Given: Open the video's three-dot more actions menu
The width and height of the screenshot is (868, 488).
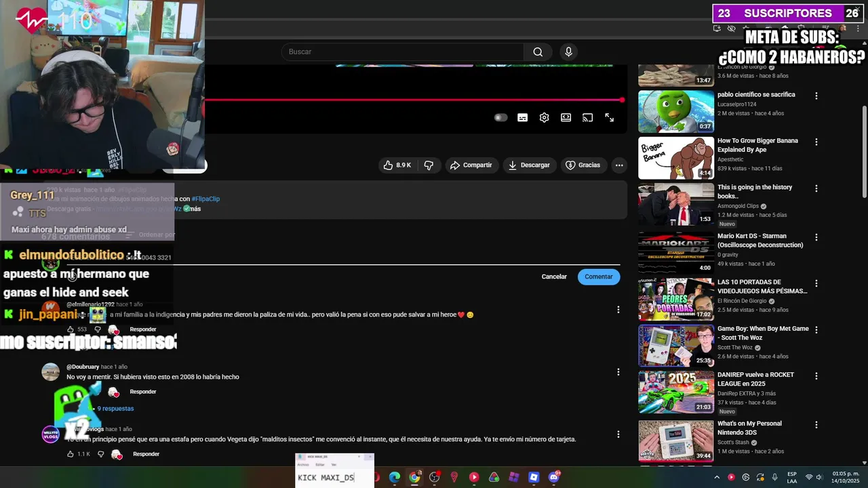Looking at the screenshot, I should (x=619, y=165).
